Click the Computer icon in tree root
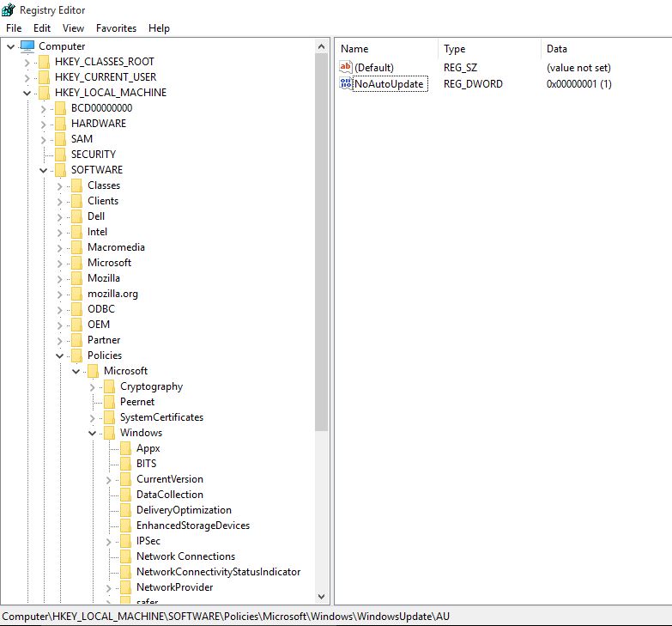Viewport: 672px width, 626px height. [27, 46]
